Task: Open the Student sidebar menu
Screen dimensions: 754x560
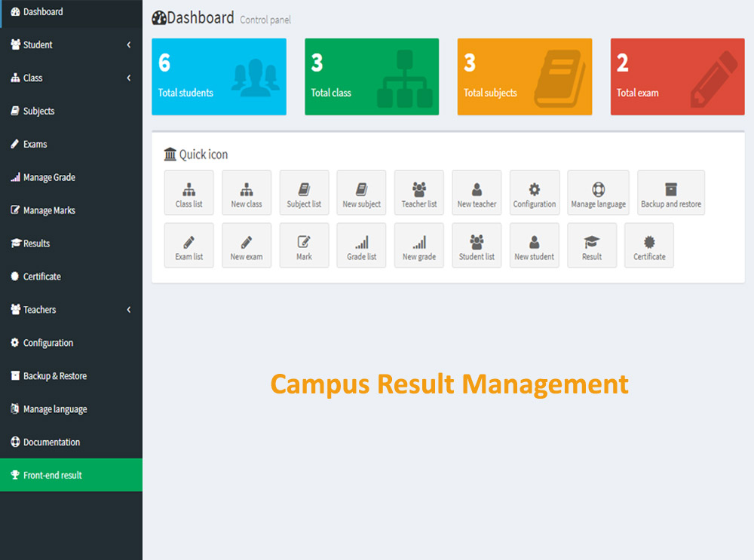Action: (x=71, y=44)
